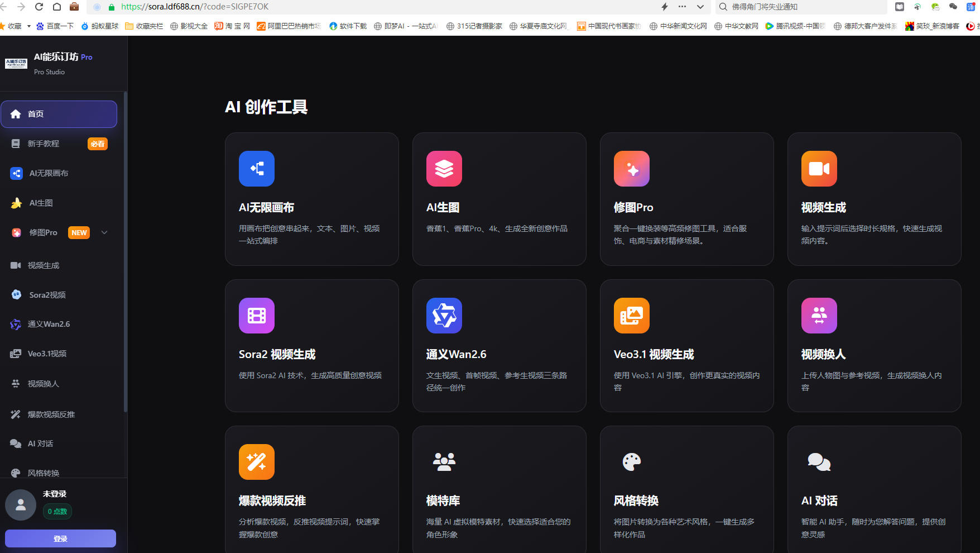Open 风格转换 in the sidebar
This screenshot has width=980, height=553.
pyautogui.click(x=59, y=473)
